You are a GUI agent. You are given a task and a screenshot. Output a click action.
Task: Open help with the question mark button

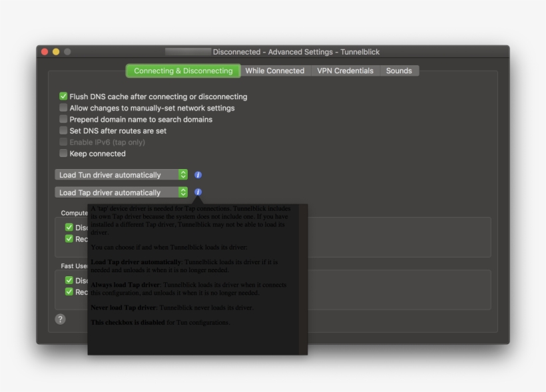tap(60, 319)
